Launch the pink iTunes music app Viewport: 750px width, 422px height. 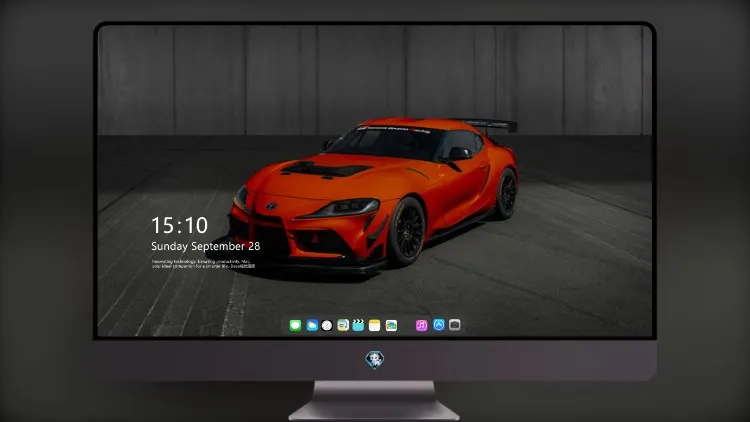pyautogui.click(x=421, y=325)
